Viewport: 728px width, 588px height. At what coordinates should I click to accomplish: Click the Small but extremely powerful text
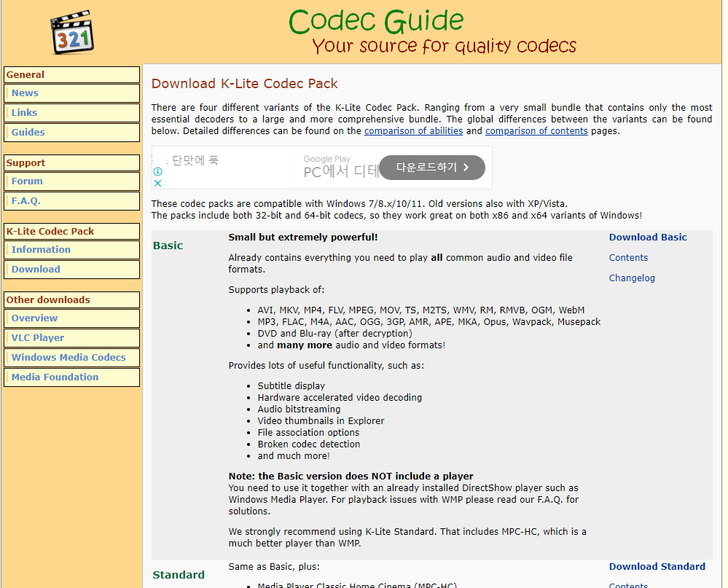pos(302,237)
